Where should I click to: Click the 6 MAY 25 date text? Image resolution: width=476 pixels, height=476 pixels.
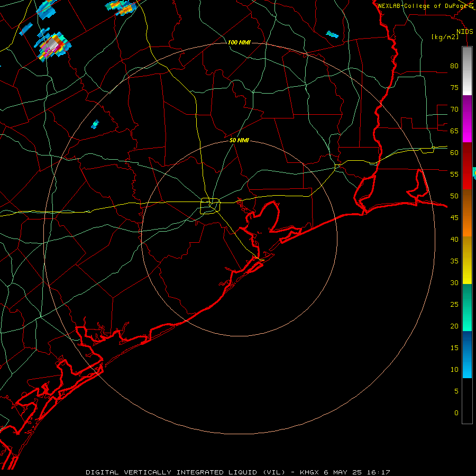click(343, 472)
